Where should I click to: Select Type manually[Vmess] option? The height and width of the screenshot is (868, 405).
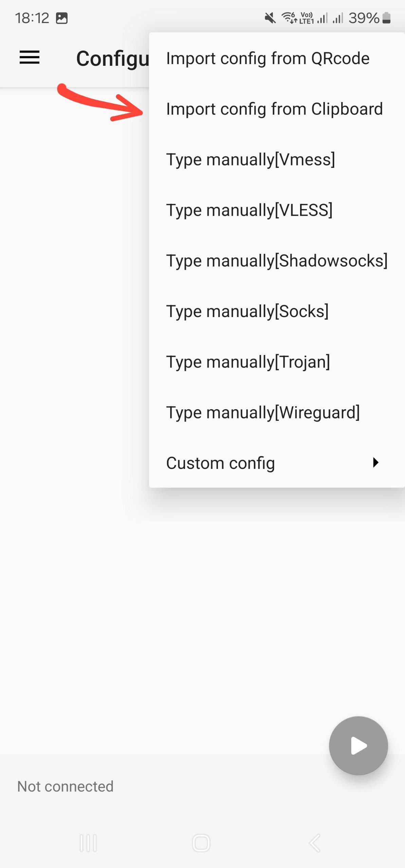tap(251, 159)
